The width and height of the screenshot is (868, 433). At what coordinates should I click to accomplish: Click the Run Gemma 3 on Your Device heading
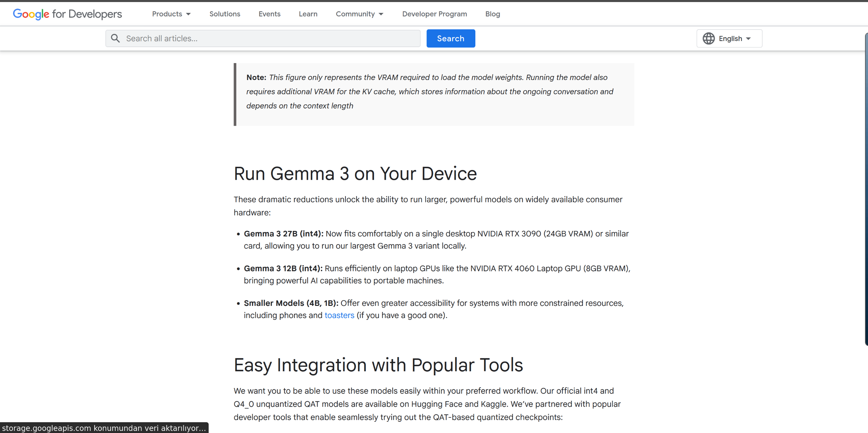(355, 174)
